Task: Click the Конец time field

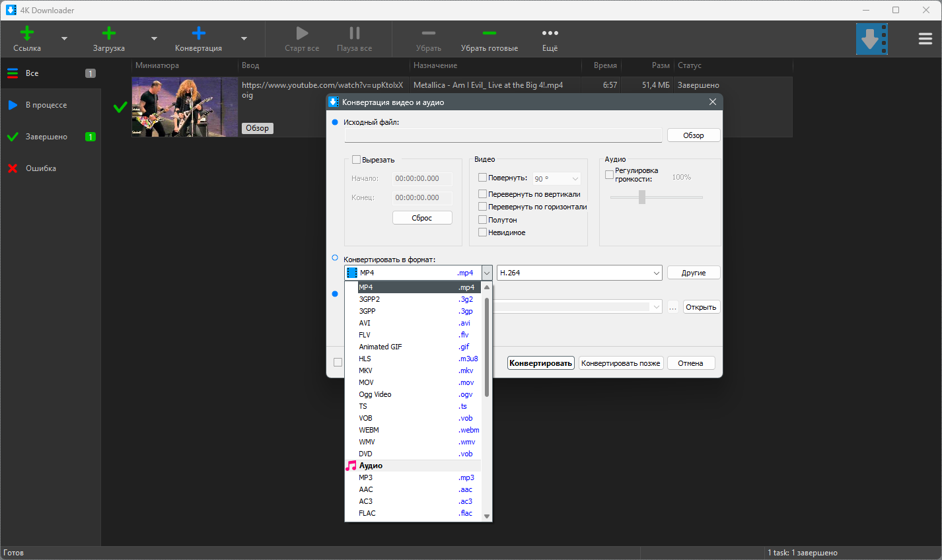Action: pos(422,198)
